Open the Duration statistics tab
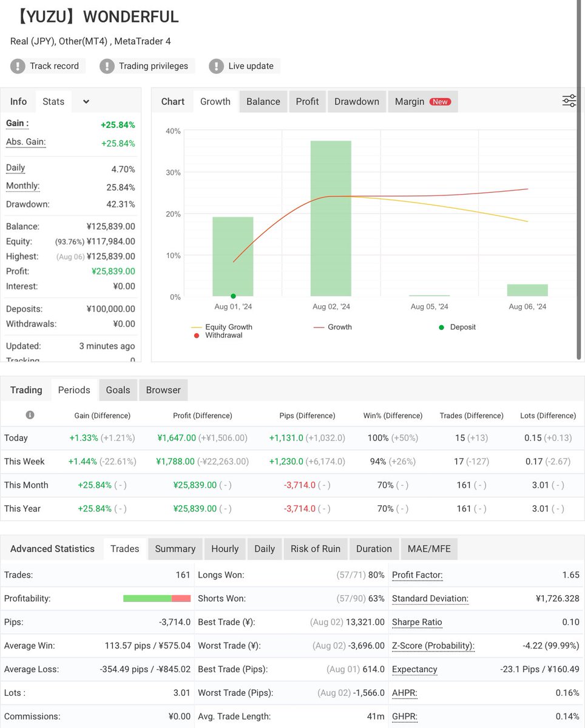Screen dimensions: 585x728 [374, 548]
